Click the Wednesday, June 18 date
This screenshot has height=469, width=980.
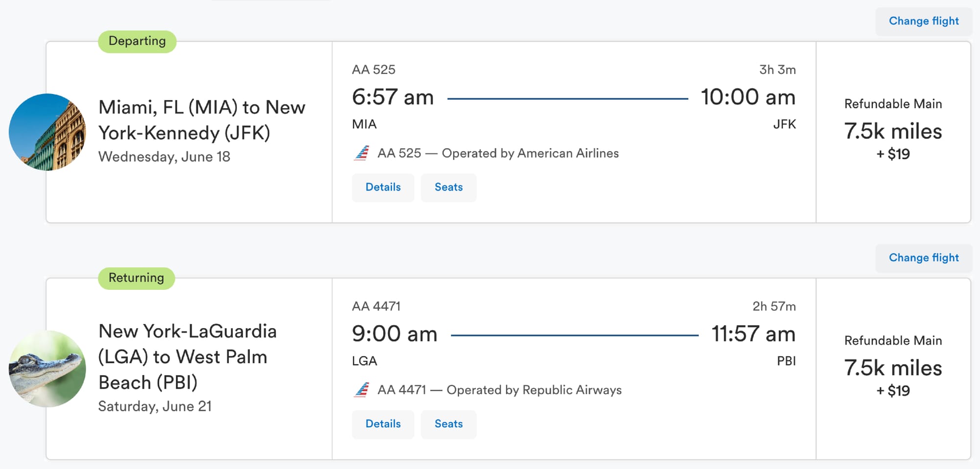164,157
